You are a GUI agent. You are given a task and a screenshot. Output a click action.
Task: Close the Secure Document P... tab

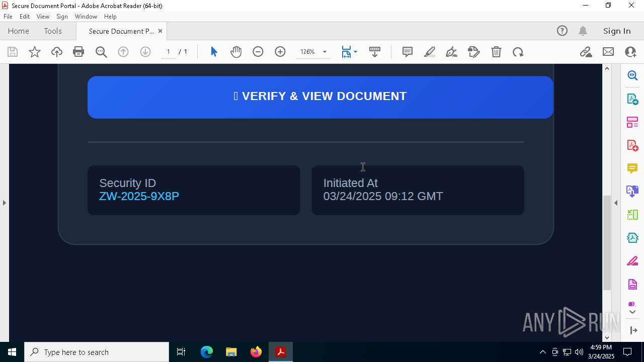coord(160,31)
